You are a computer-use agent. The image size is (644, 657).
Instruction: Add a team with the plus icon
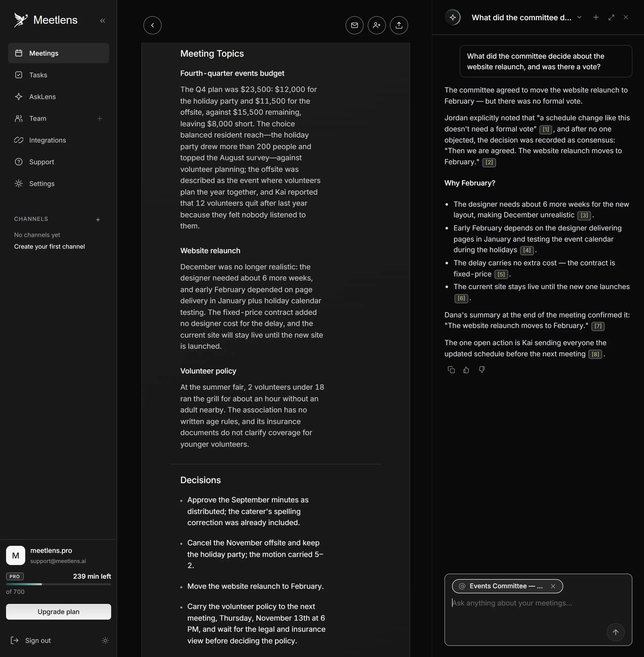100,119
